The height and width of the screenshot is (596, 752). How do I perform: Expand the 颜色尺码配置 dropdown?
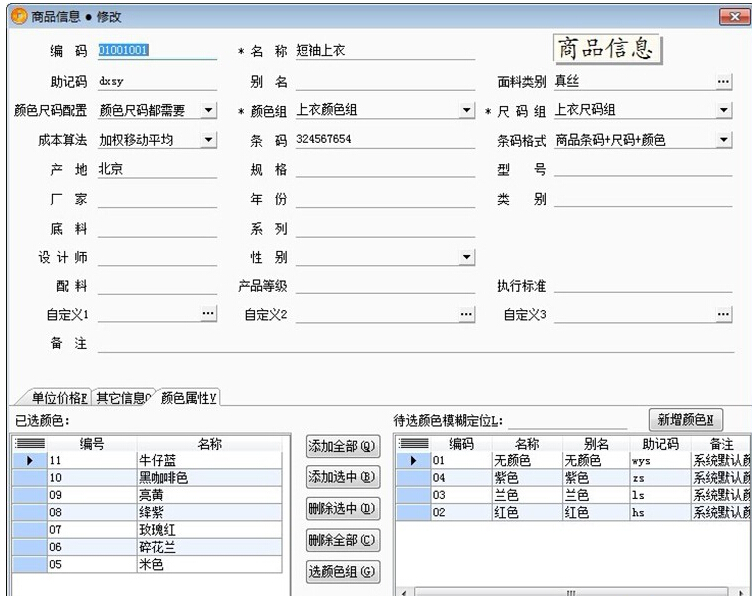[x=208, y=111]
